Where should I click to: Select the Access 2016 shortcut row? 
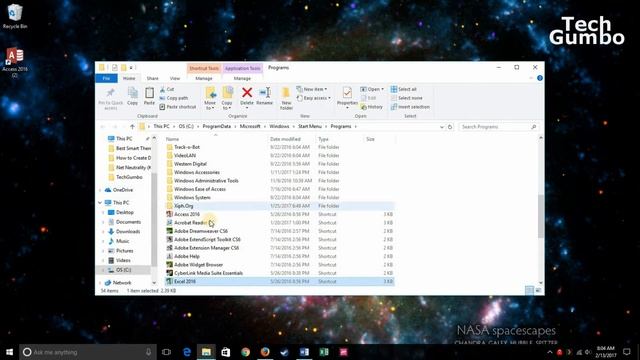coord(280,214)
